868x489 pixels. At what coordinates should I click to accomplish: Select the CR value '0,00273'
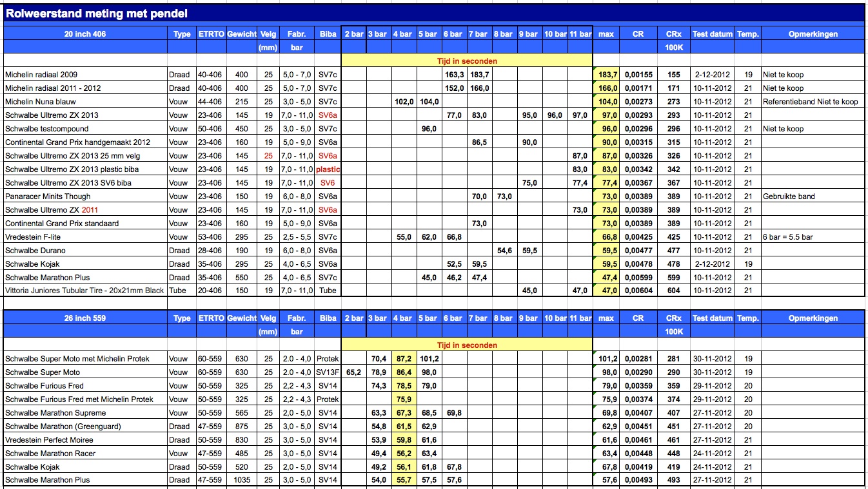tap(638, 102)
